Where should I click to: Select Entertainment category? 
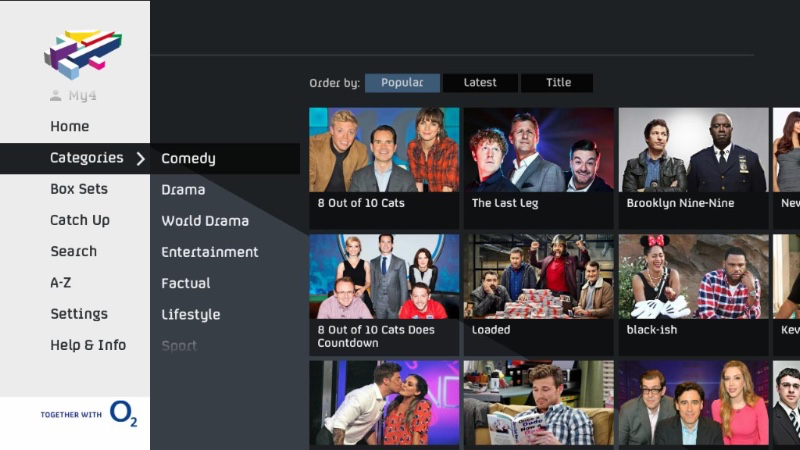click(x=210, y=252)
